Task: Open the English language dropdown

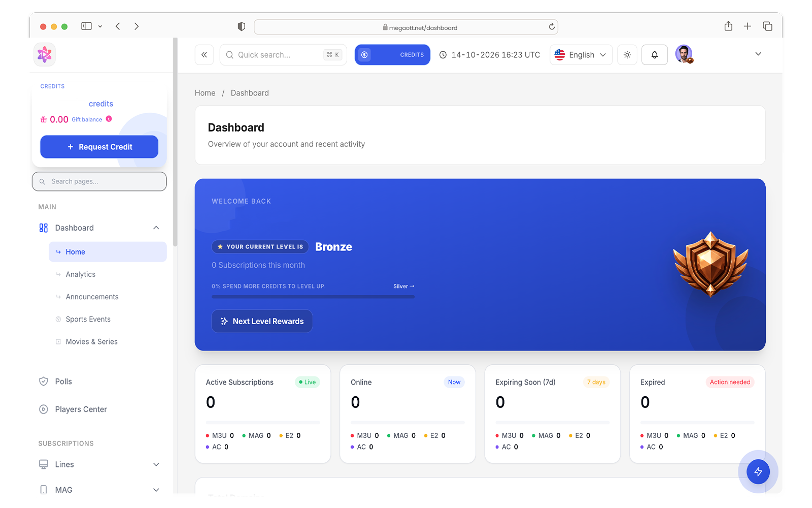Action: click(x=581, y=55)
